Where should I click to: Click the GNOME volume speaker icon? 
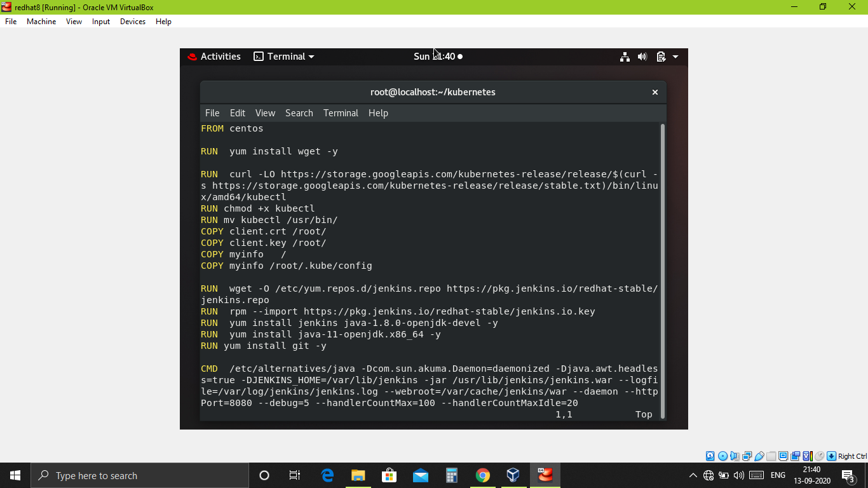(642, 57)
